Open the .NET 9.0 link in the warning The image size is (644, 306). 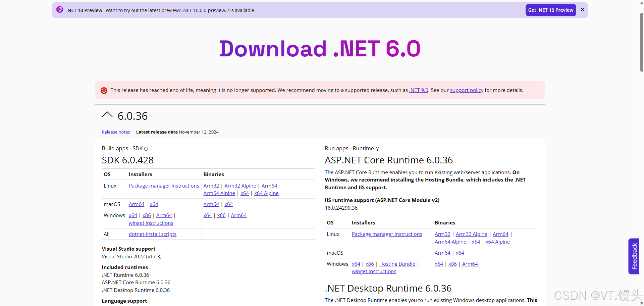pos(419,90)
